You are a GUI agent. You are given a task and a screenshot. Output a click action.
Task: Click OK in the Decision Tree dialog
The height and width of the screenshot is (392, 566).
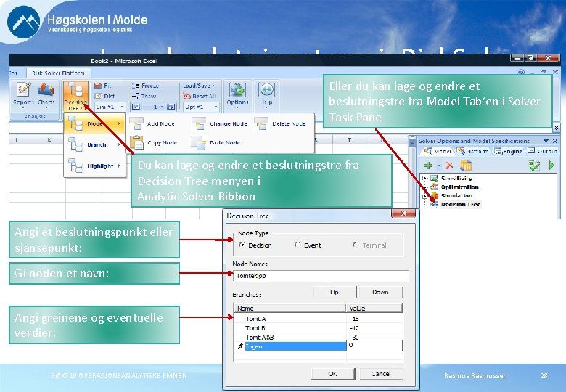[x=333, y=374]
